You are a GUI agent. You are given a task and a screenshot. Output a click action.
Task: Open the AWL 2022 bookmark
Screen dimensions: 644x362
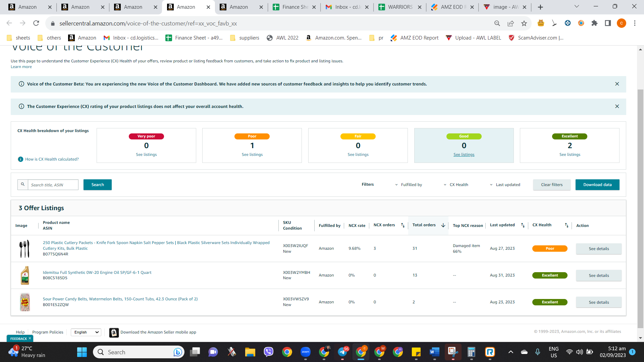coord(282,38)
